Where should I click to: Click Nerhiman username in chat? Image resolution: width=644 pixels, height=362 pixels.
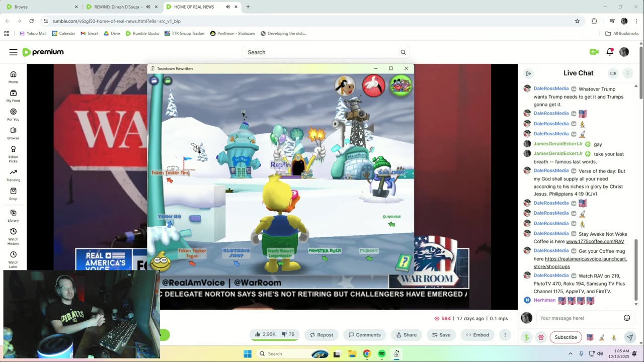coord(544,300)
